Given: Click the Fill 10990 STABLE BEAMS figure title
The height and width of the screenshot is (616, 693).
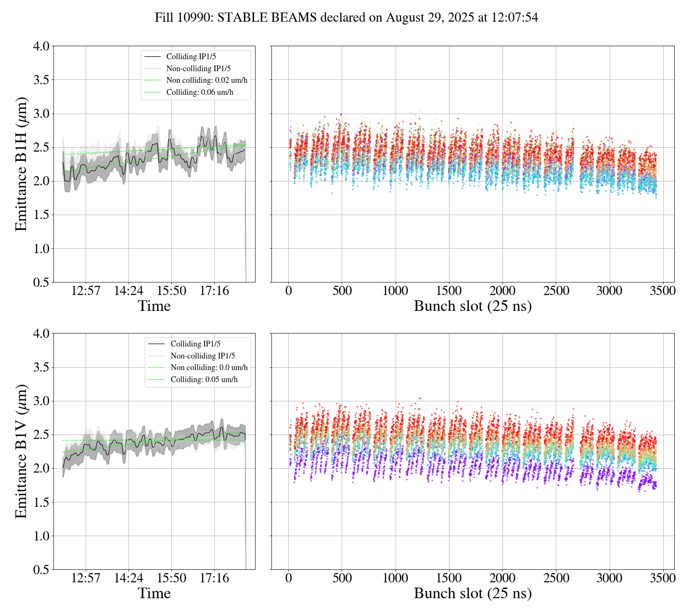Looking at the screenshot, I should (346, 18).
